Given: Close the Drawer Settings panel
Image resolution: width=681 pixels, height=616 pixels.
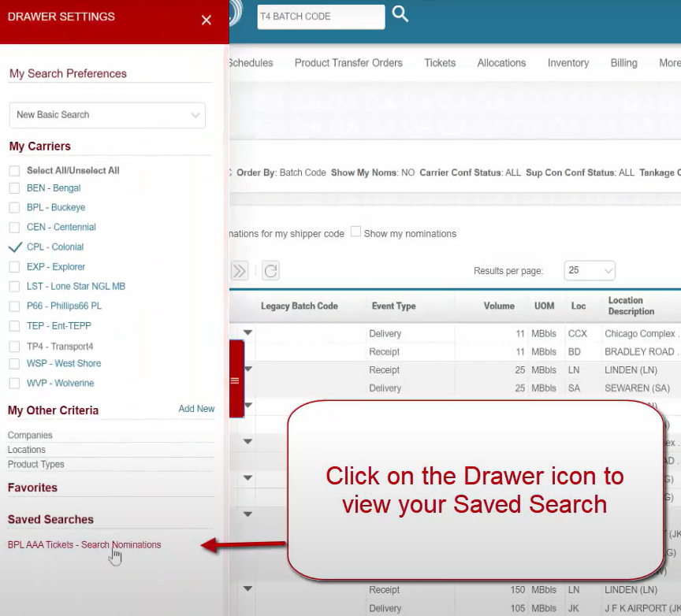Looking at the screenshot, I should pyautogui.click(x=207, y=20).
